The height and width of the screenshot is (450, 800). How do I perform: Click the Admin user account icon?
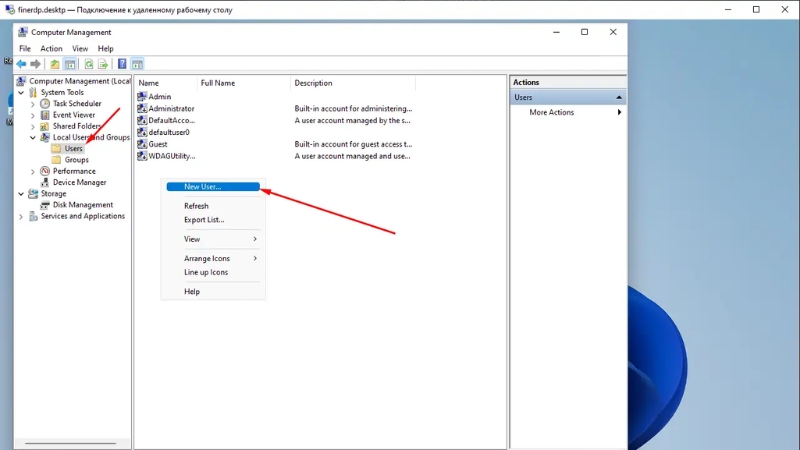point(142,96)
